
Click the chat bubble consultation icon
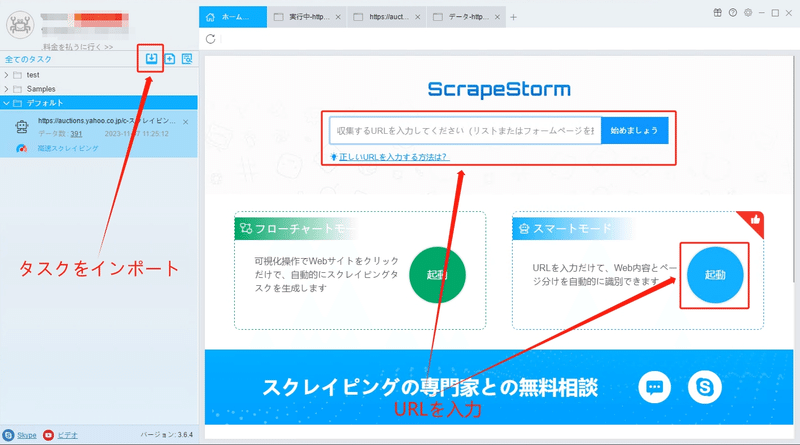(655, 387)
